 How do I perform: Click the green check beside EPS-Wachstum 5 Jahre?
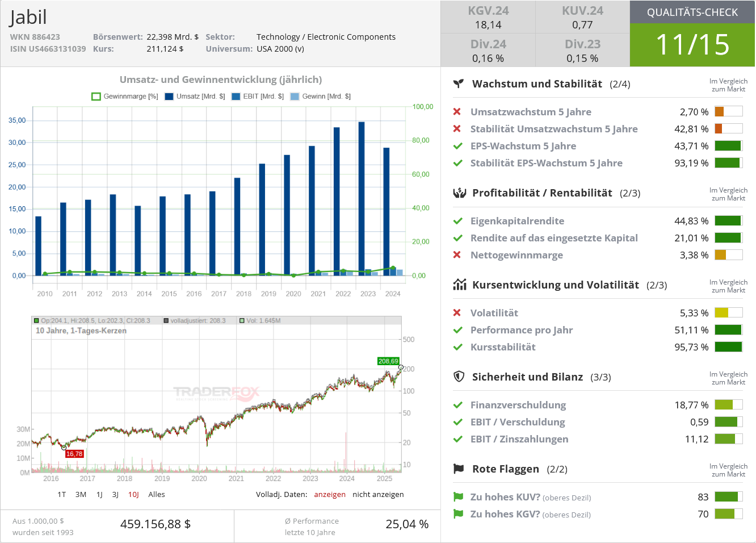point(457,146)
